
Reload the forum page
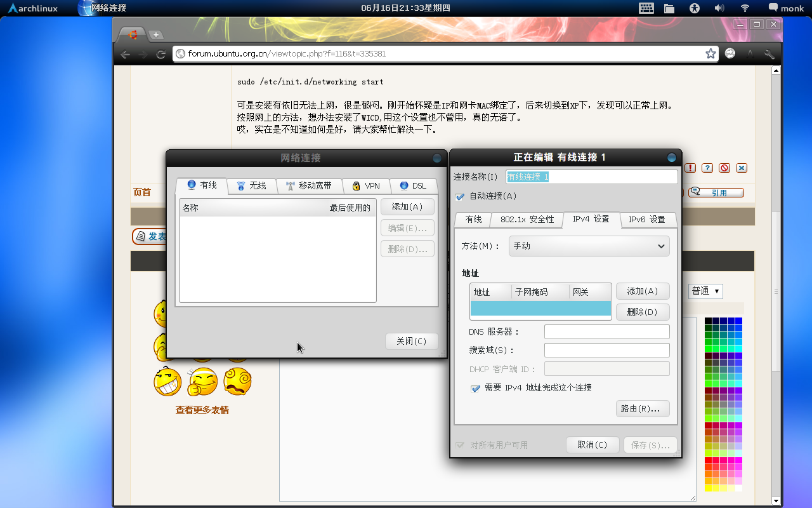tap(161, 54)
